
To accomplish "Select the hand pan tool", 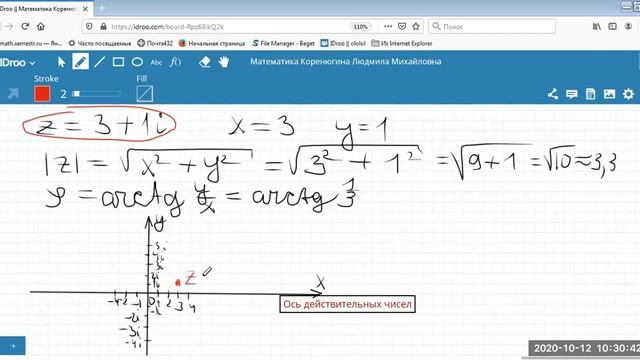I will click(x=224, y=62).
